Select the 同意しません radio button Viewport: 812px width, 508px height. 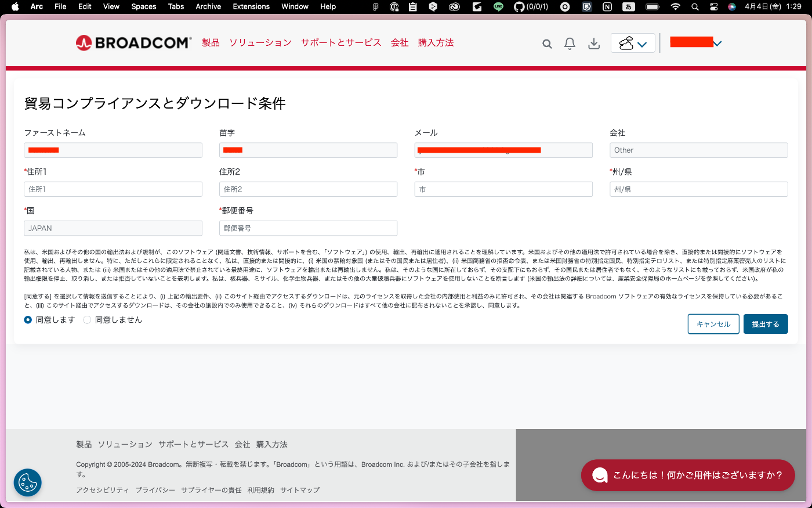pos(87,320)
